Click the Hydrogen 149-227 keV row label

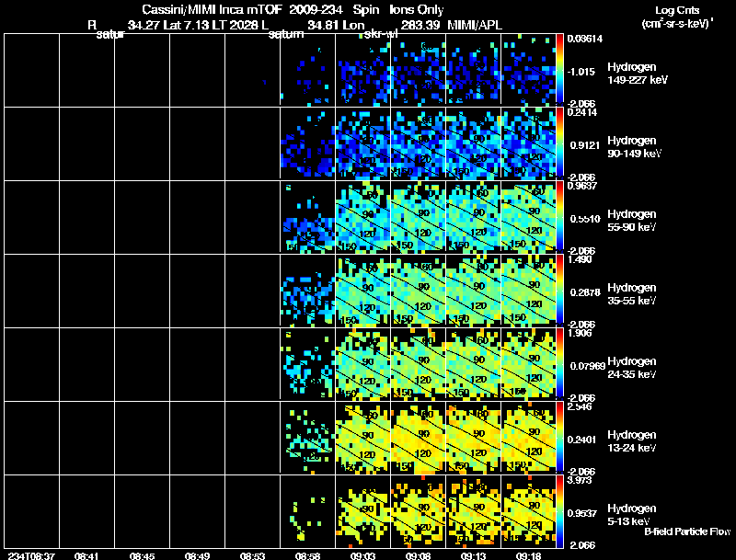coord(638,74)
